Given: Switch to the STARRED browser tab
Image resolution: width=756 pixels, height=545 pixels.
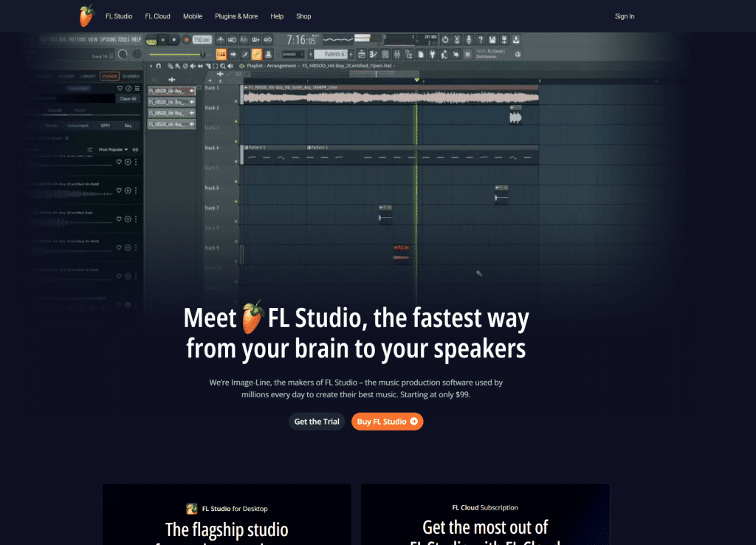Looking at the screenshot, I should [131, 76].
